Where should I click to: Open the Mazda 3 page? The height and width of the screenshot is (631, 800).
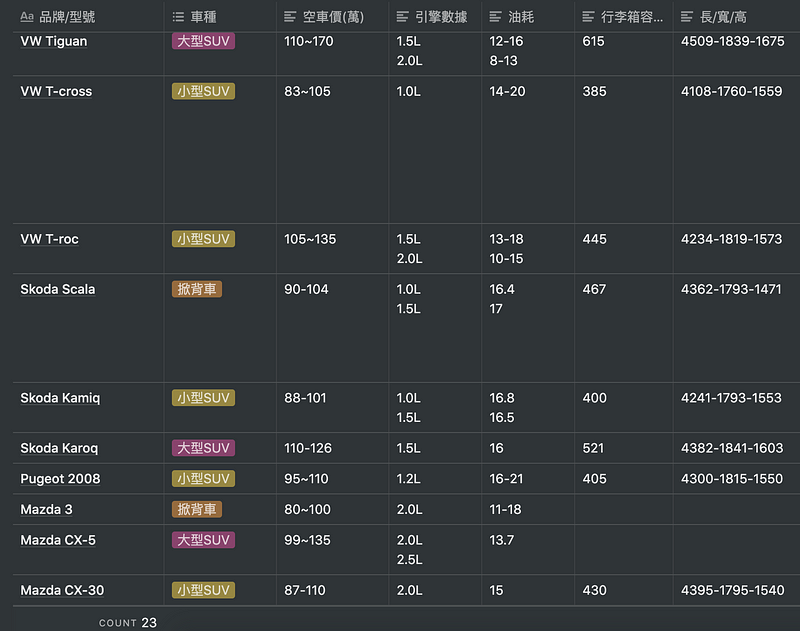click(46, 509)
